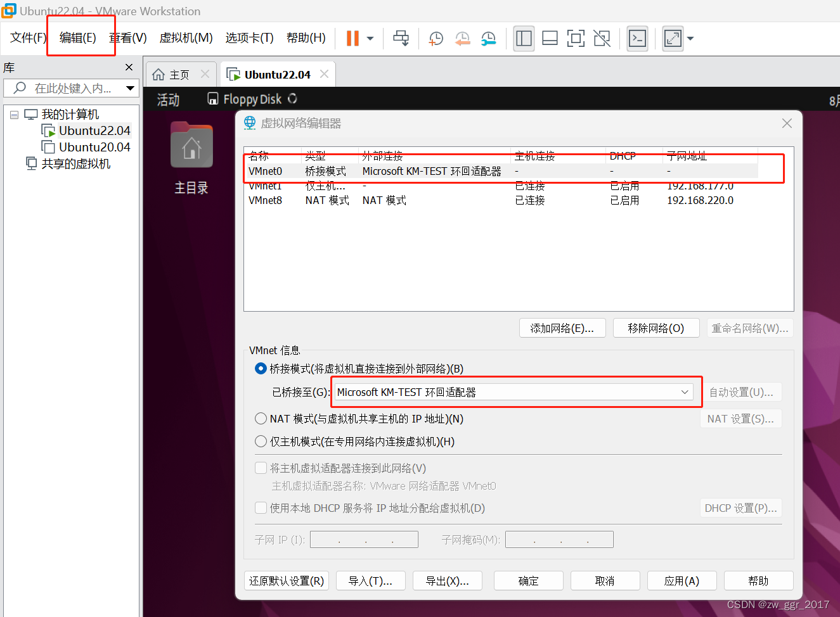Click the 重命名网络(W)... button
The width and height of the screenshot is (840, 617).
[750, 328]
